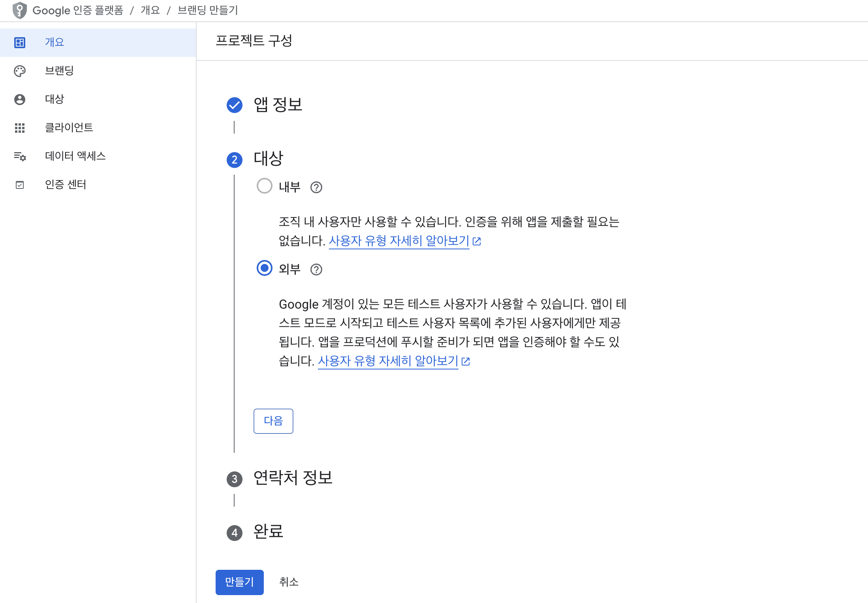Select the 내부 radio button
The width and height of the screenshot is (868, 603).
click(x=265, y=186)
